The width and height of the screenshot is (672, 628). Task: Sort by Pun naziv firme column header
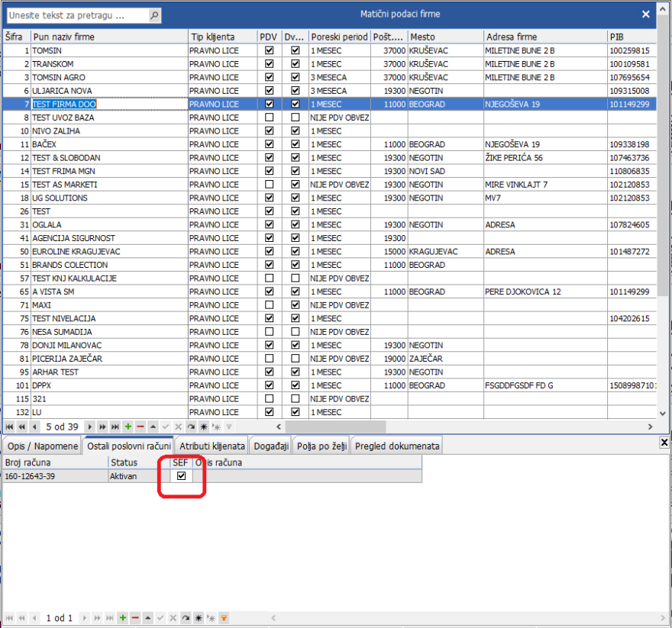108,37
